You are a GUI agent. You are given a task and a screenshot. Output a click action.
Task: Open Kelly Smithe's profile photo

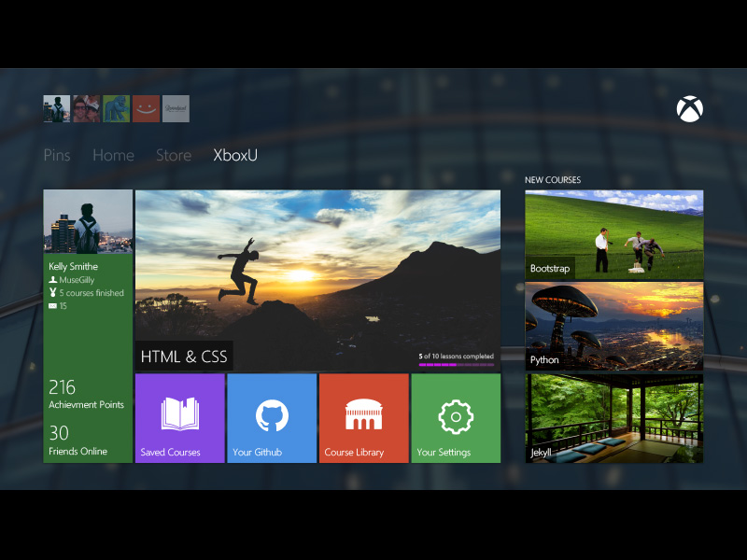88,221
